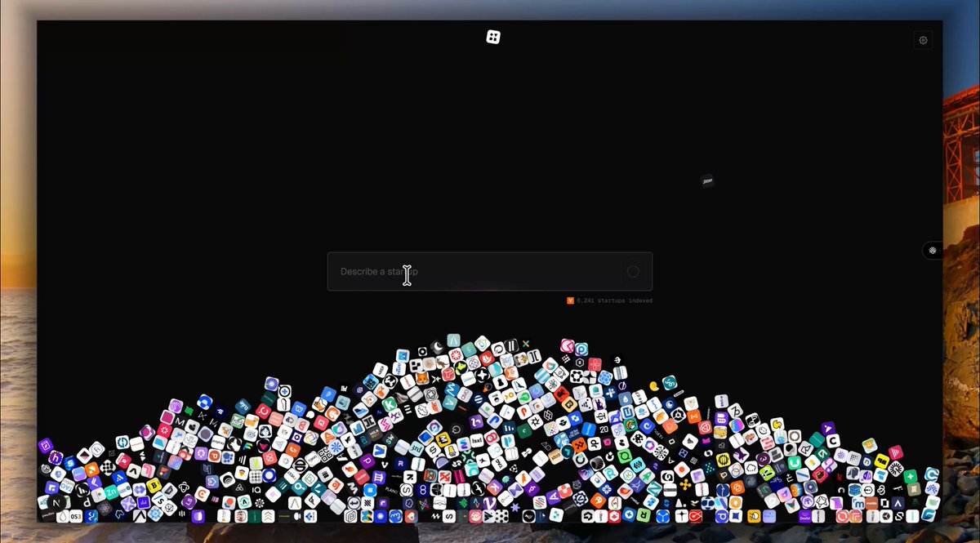Focus the "Describe a startup" search field
Viewport: 980px width, 543px height.
[490, 271]
